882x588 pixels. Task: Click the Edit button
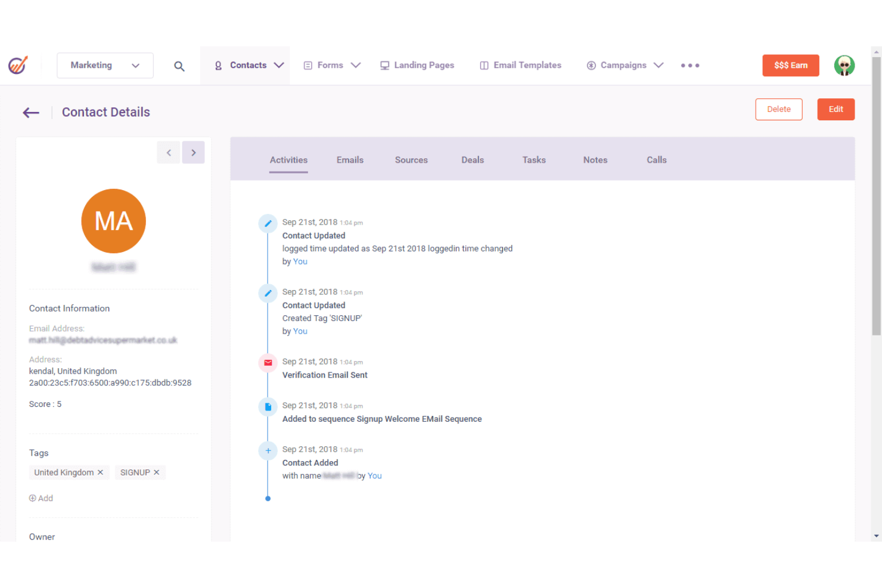836,109
